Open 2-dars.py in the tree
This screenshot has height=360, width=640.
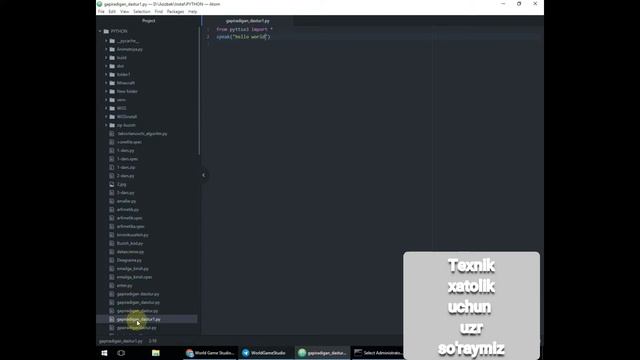click(x=125, y=176)
